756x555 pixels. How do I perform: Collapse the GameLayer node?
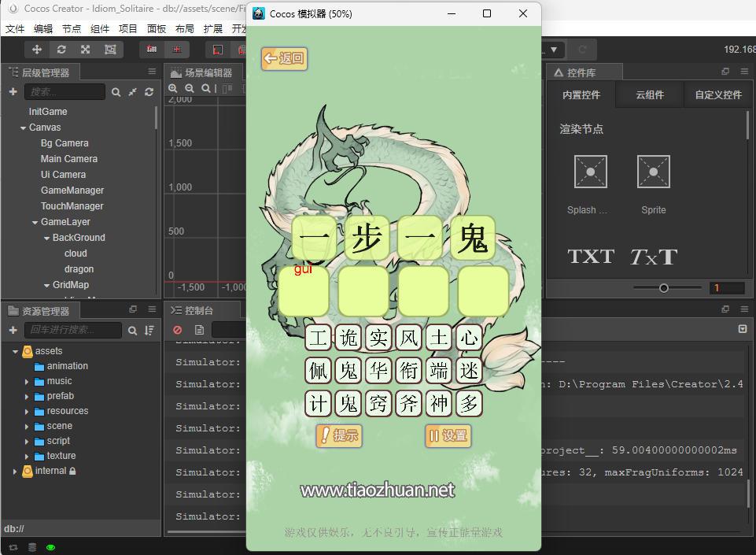35,223
